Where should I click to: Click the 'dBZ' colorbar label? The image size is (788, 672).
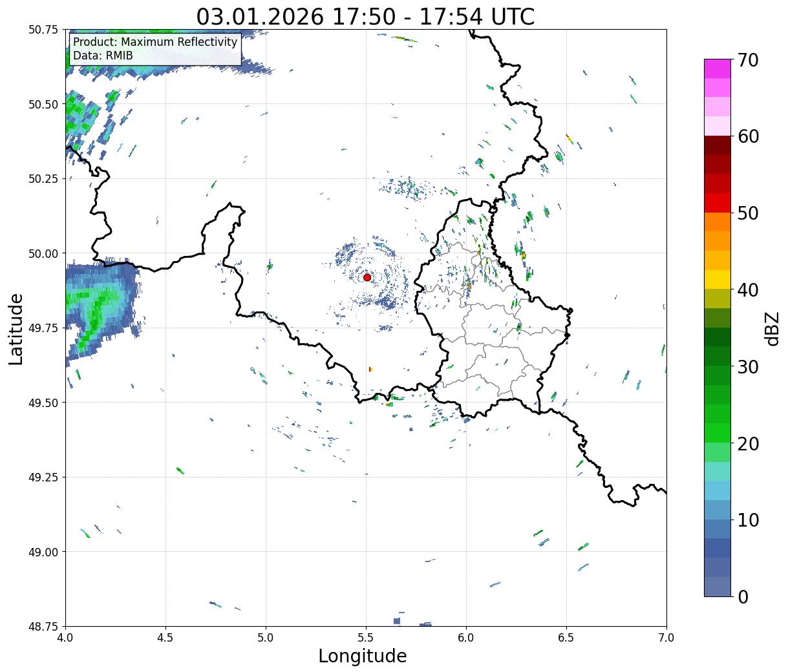pyautogui.click(x=772, y=328)
